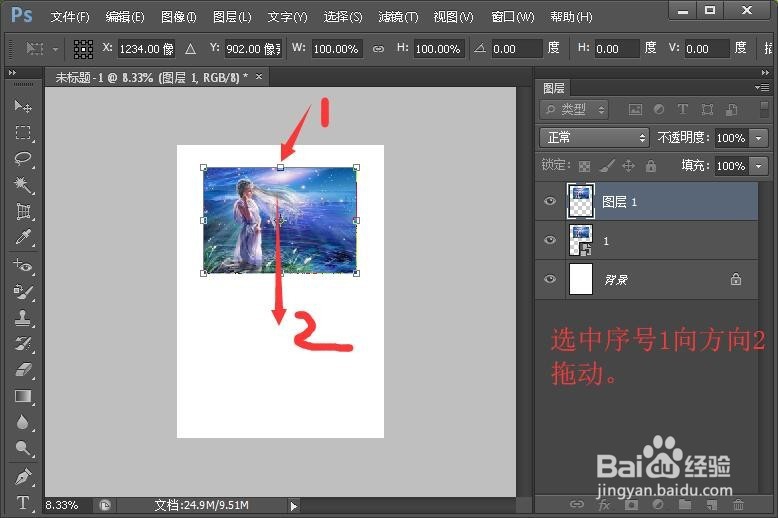Select the Gradient tool
Image resolution: width=778 pixels, height=518 pixels.
point(22,396)
